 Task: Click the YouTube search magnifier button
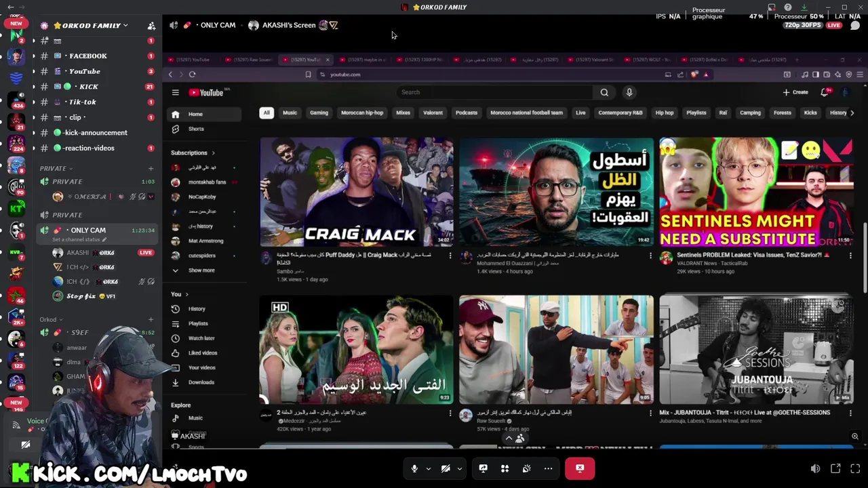coord(604,92)
